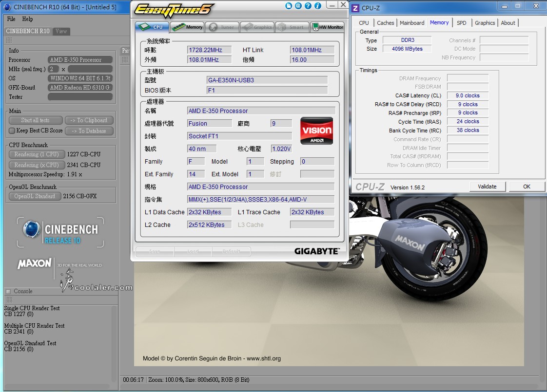Click the To Clipboard button
547x392 pixels.
(89, 120)
